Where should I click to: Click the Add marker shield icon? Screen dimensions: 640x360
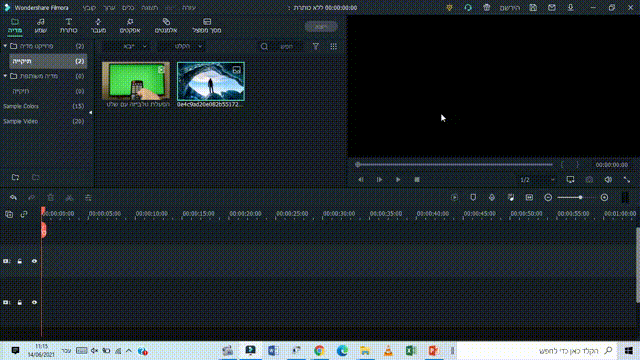pyautogui.click(x=473, y=198)
